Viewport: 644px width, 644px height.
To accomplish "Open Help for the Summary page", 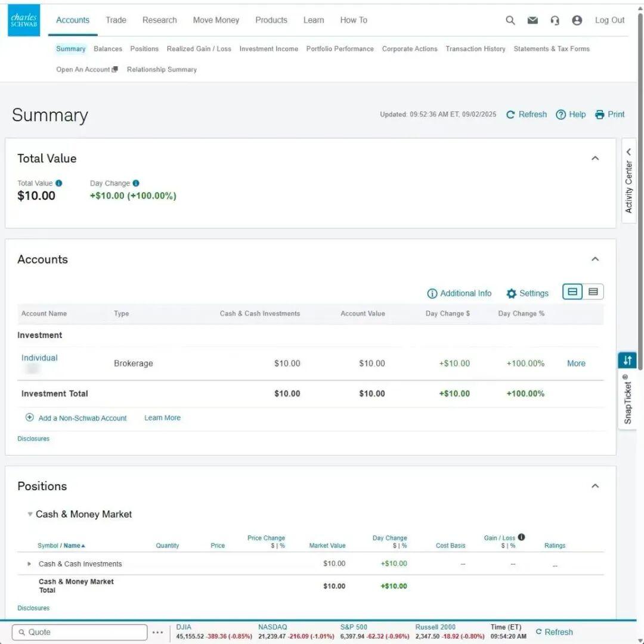I will (x=571, y=114).
